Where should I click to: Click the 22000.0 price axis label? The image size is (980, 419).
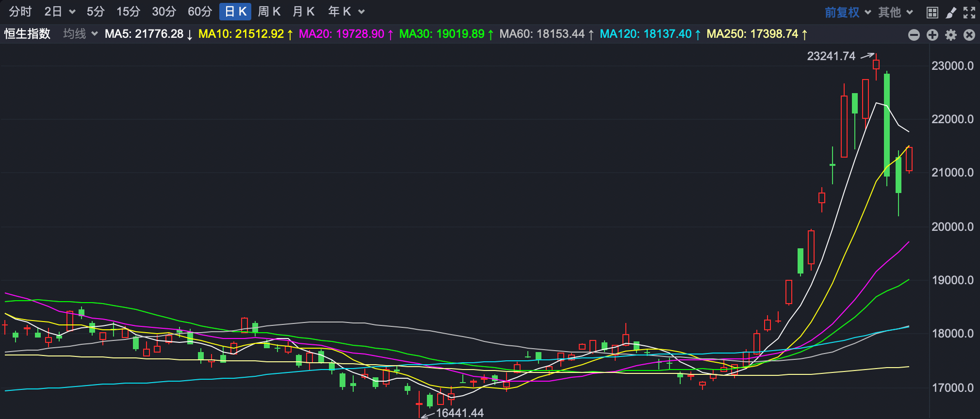pos(952,119)
